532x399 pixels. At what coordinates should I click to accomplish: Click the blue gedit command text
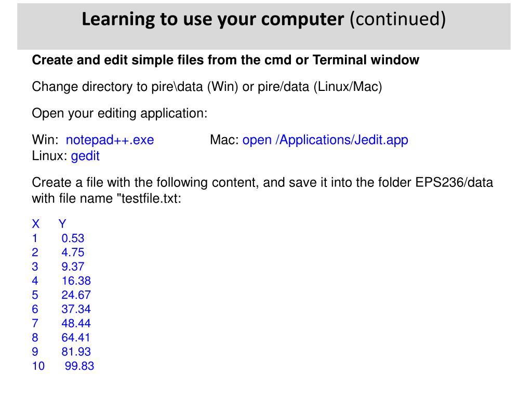click(x=85, y=156)
